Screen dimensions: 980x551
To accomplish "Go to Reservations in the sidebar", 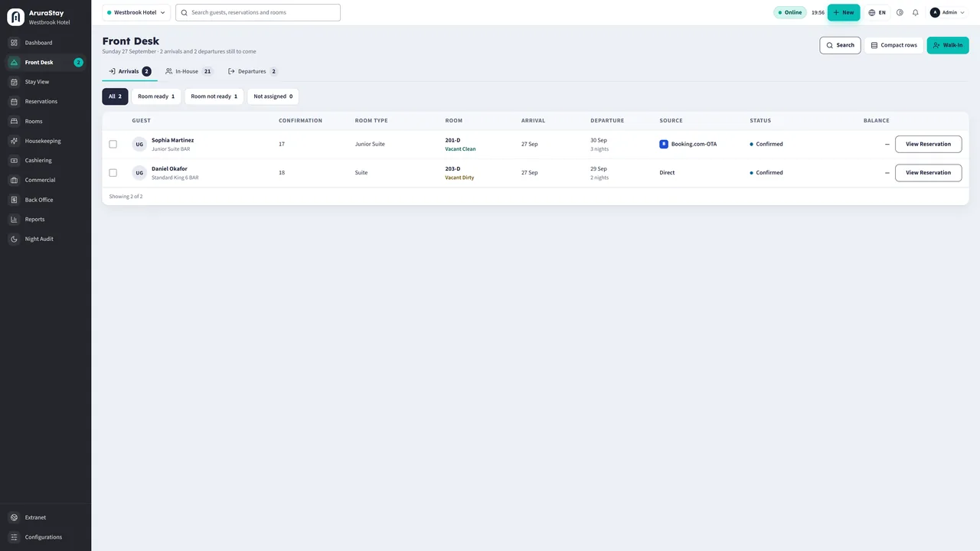I will tap(45, 102).
